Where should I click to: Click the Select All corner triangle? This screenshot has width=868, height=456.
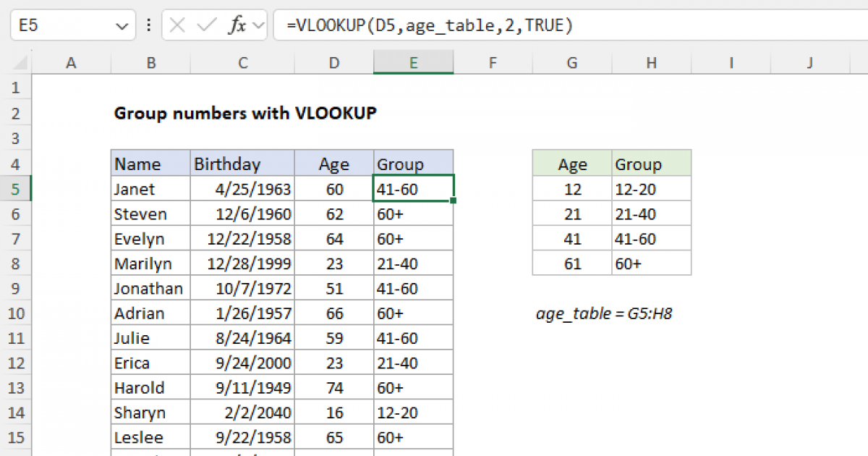point(16,64)
